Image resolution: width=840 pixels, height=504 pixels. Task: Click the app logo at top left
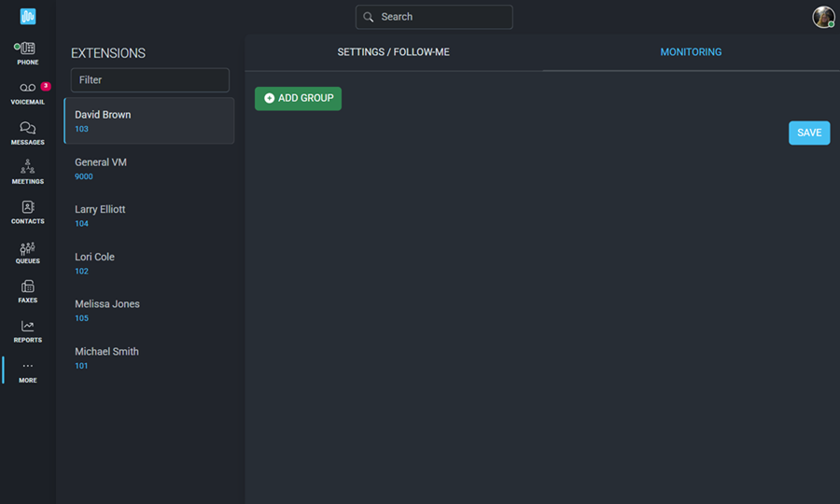click(28, 17)
